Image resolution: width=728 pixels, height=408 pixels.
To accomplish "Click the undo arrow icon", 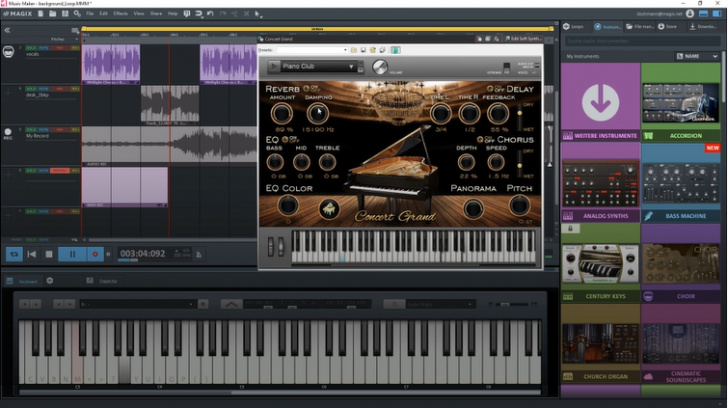I will pyautogui.click(x=210, y=13).
